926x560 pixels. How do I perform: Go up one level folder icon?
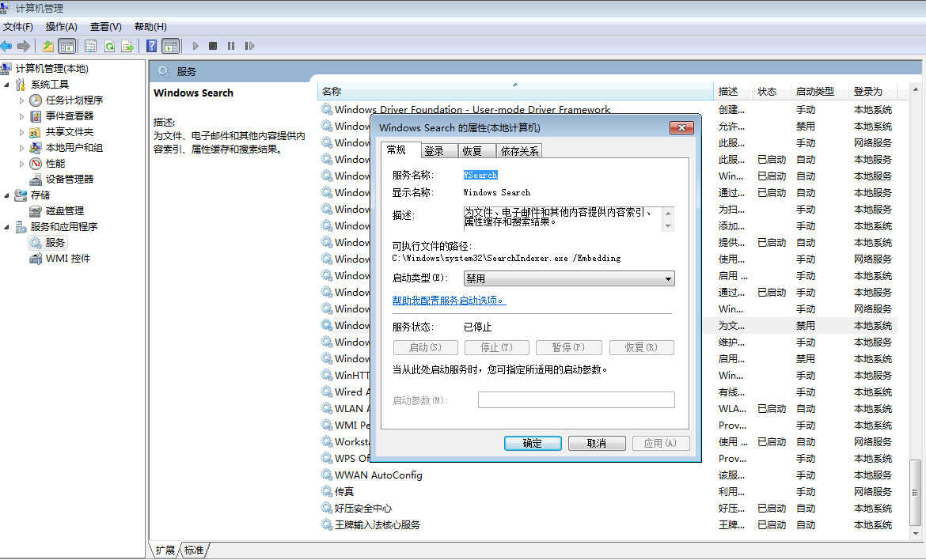pyautogui.click(x=47, y=46)
